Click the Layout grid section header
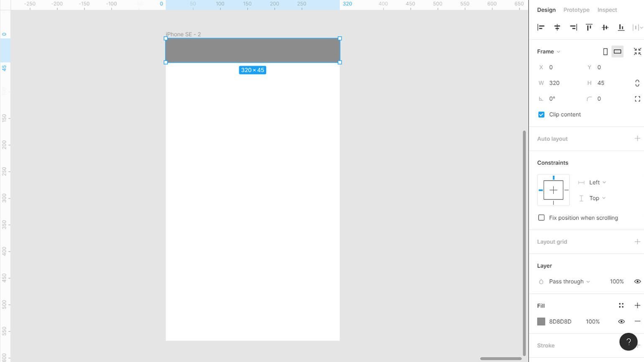The height and width of the screenshot is (362, 644). point(552,242)
